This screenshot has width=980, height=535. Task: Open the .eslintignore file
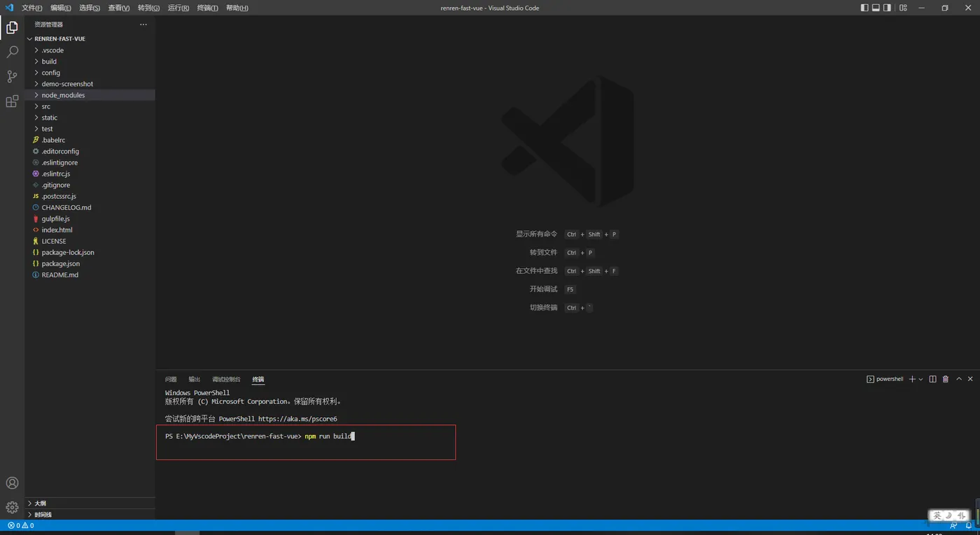pos(90,162)
